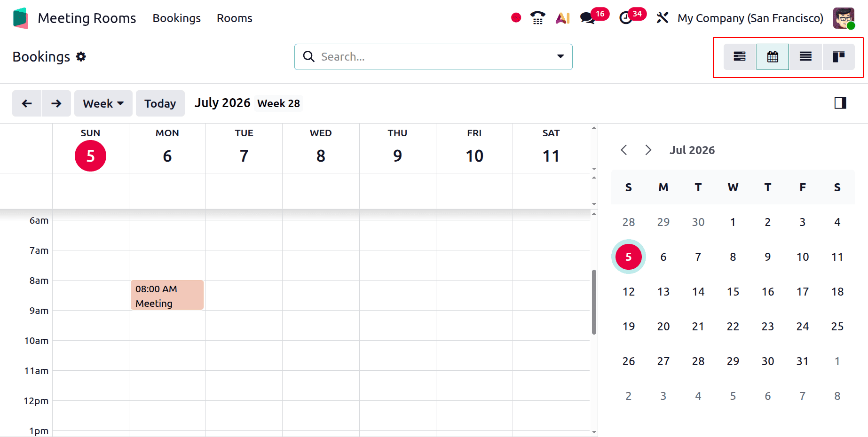The width and height of the screenshot is (868, 437).
Task: Select Tuesday 7 column header
Action: (244, 148)
